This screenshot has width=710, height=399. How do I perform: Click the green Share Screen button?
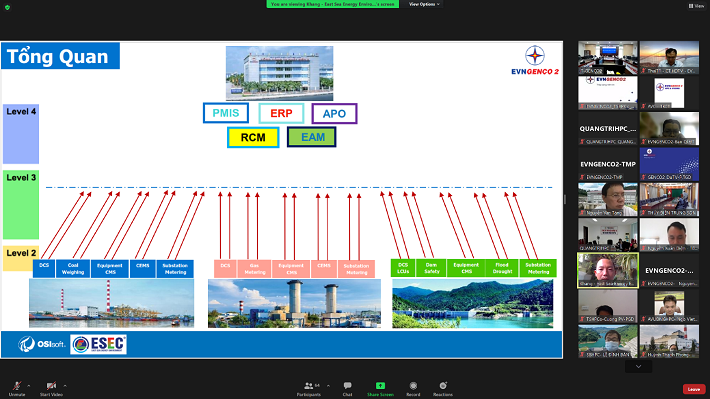380,389
